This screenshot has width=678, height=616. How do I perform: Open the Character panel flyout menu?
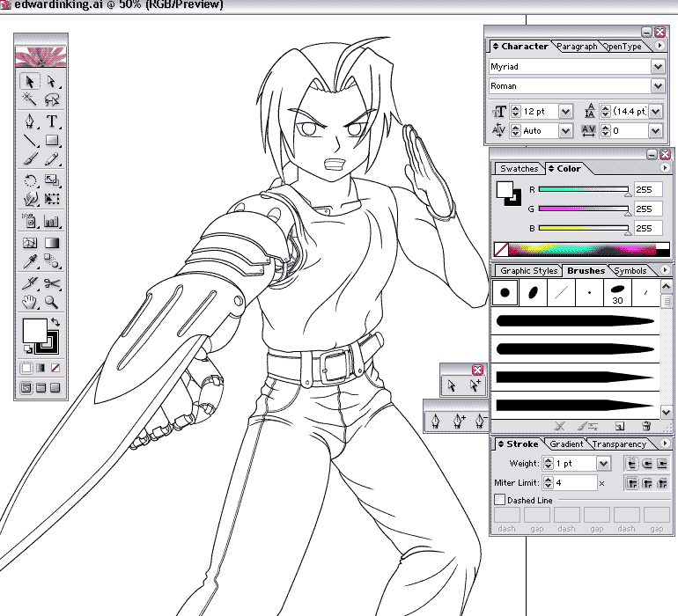[660, 46]
